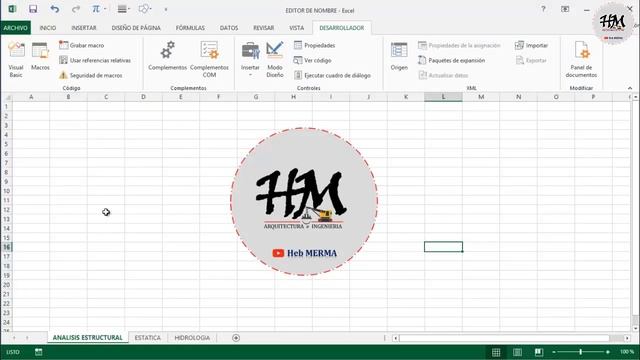Click the vertical scrollbar up arrow
The height and width of the screenshot is (360, 640).
click(635, 97)
